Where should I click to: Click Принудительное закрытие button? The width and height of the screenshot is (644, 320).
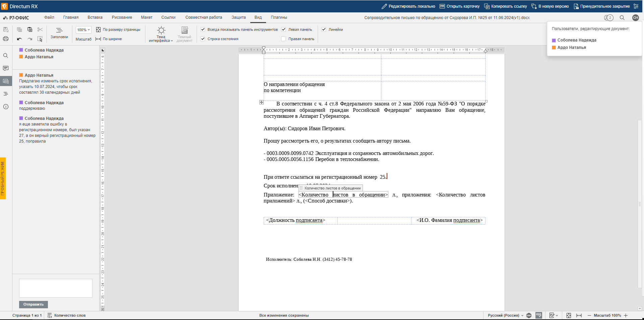[601, 6]
